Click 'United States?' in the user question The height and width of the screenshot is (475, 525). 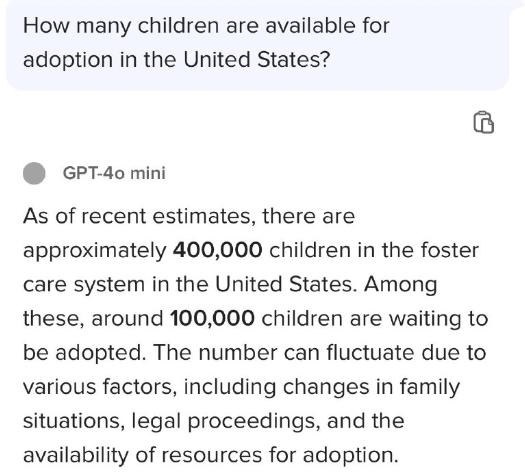(257, 60)
